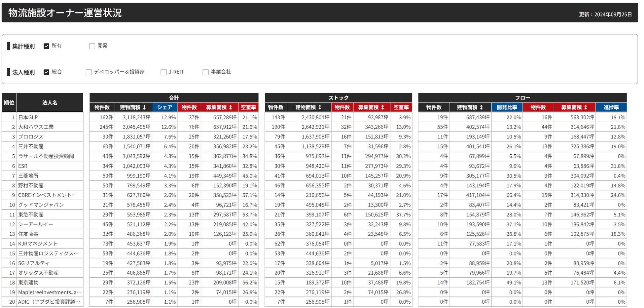Click オリックス不動産 company name
644x308 pixels.
click(x=38, y=273)
